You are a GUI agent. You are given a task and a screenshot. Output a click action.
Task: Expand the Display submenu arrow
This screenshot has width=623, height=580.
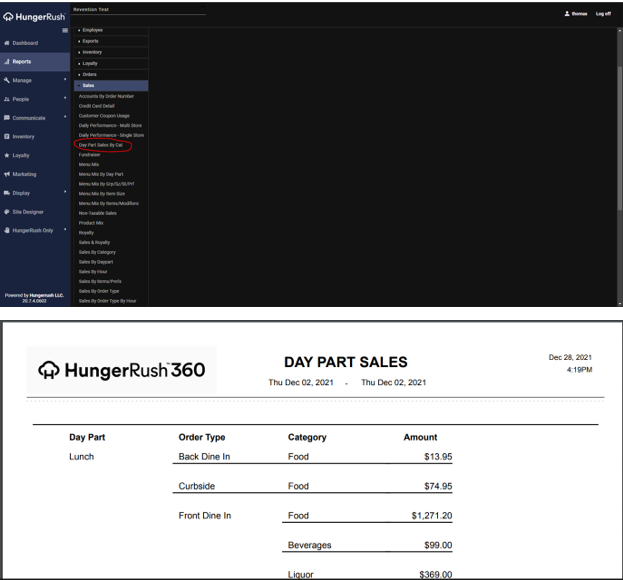(x=65, y=192)
